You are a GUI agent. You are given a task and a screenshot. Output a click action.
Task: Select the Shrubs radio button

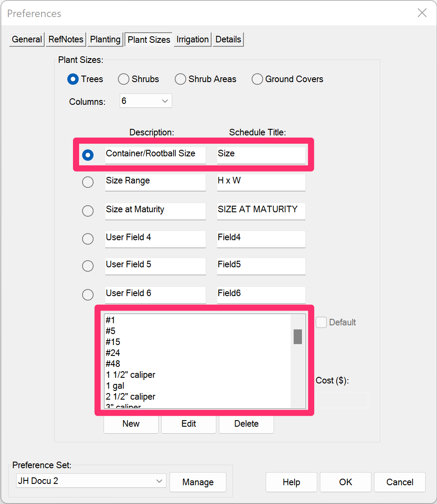pyautogui.click(x=124, y=79)
